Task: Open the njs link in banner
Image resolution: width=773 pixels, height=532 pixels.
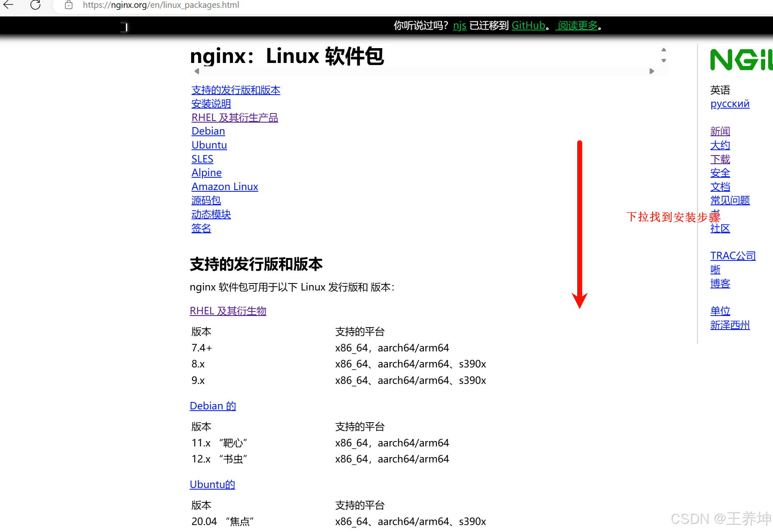Action: pos(460,26)
